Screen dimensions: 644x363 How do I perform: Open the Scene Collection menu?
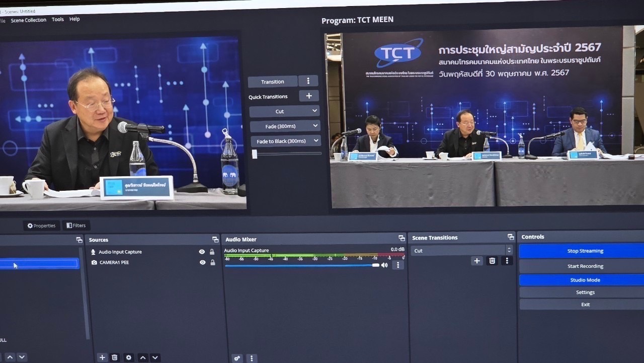point(28,20)
